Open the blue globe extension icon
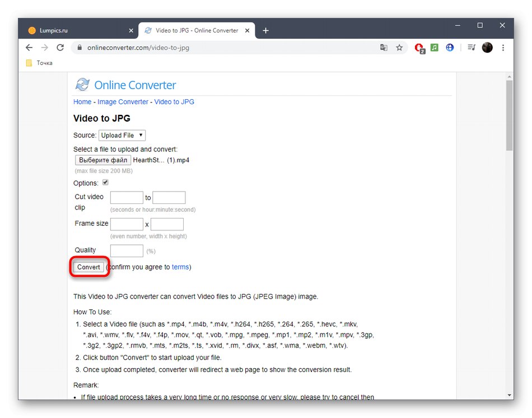The image size is (532, 418). [450, 48]
